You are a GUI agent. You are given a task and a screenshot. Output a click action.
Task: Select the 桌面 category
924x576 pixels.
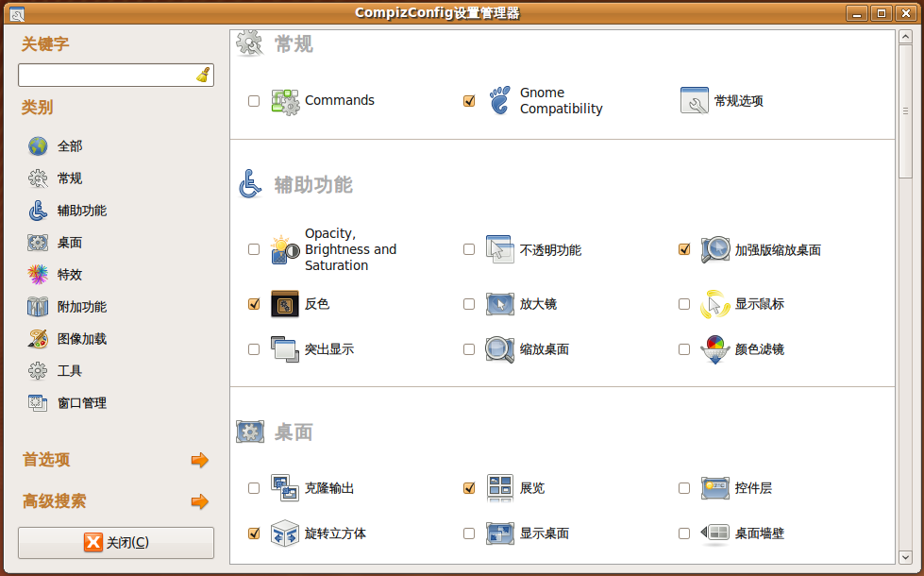tap(70, 243)
